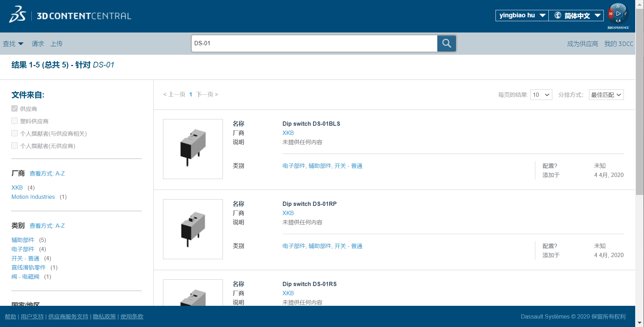The image size is (644, 327).
Task: Go to 上一页 previous page
Action: pyautogui.click(x=174, y=94)
